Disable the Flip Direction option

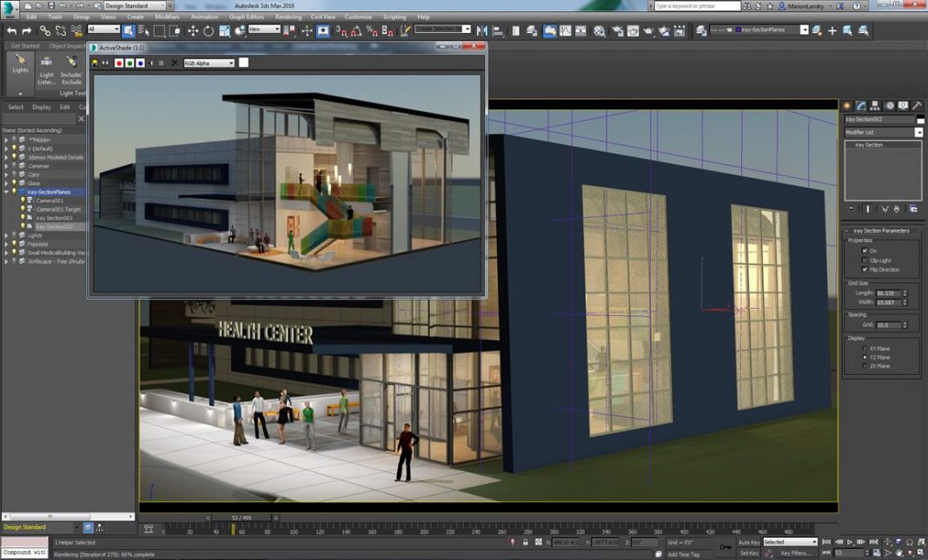[865, 270]
